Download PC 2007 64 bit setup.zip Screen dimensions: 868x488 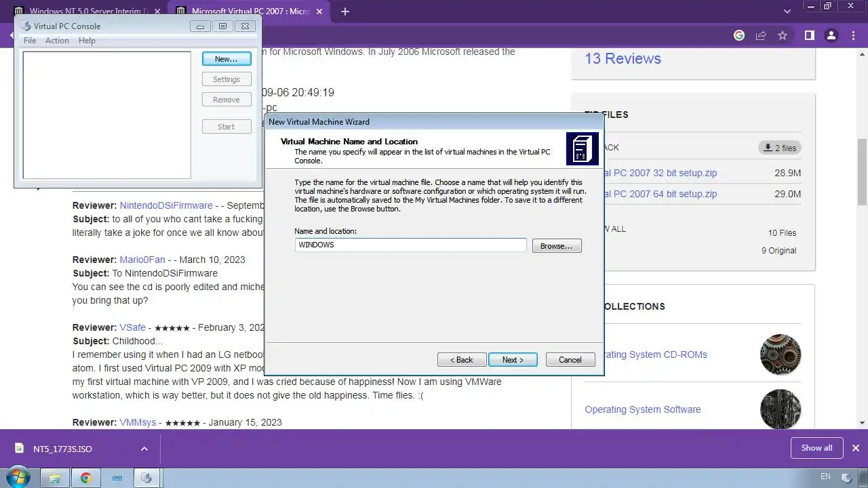click(660, 194)
